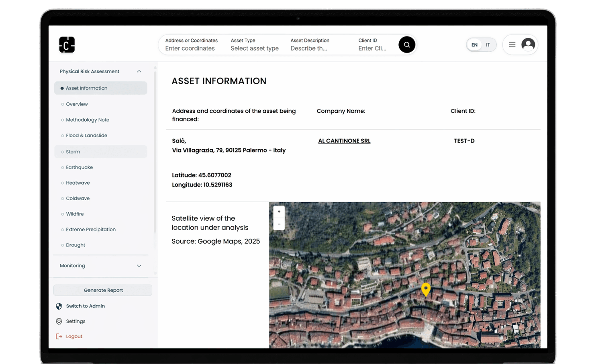Expand the Monitoring section
The height and width of the screenshot is (364, 596).
pyautogui.click(x=139, y=266)
